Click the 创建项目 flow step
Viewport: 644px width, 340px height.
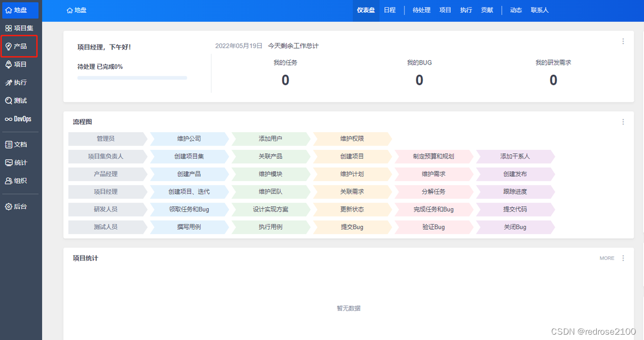point(352,156)
